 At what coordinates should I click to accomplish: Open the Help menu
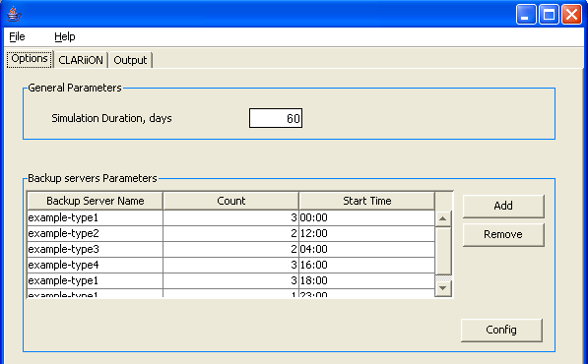click(x=64, y=36)
